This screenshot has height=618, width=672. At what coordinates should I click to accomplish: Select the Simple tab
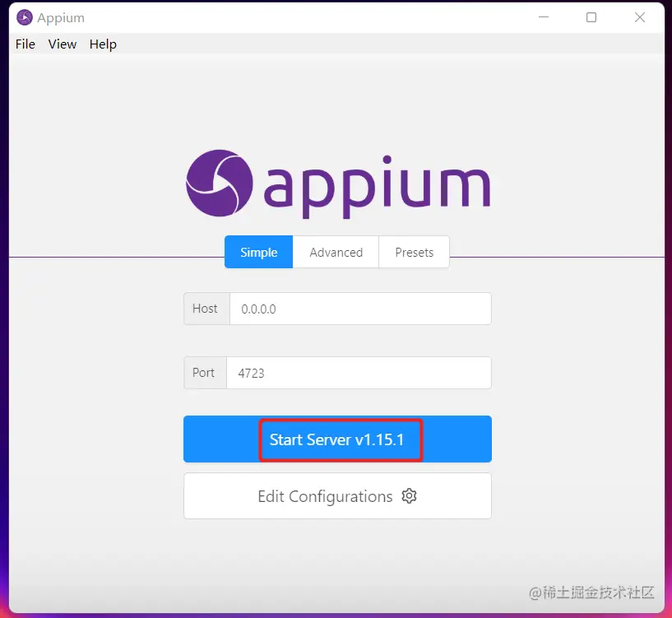pos(258,252)
